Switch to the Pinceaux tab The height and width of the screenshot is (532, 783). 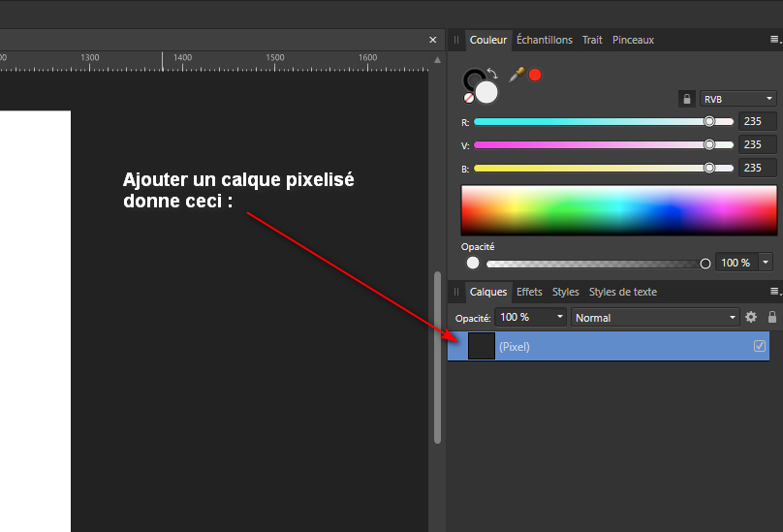click(633, 40)
